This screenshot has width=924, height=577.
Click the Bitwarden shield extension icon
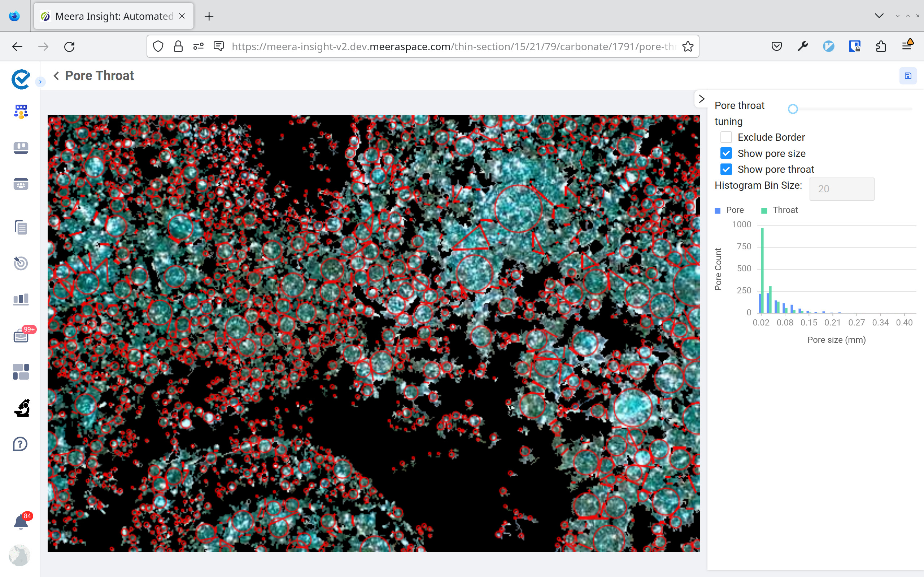(x=855, y=47)
